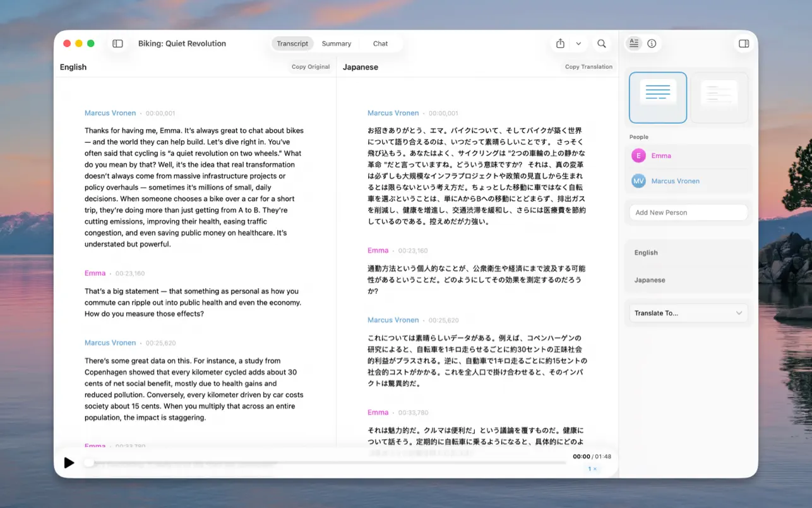Click the English paragraph starting "Thanks for having me"
Screen dimensions: 812x508
pyautogui.click(x=194, y=187)
